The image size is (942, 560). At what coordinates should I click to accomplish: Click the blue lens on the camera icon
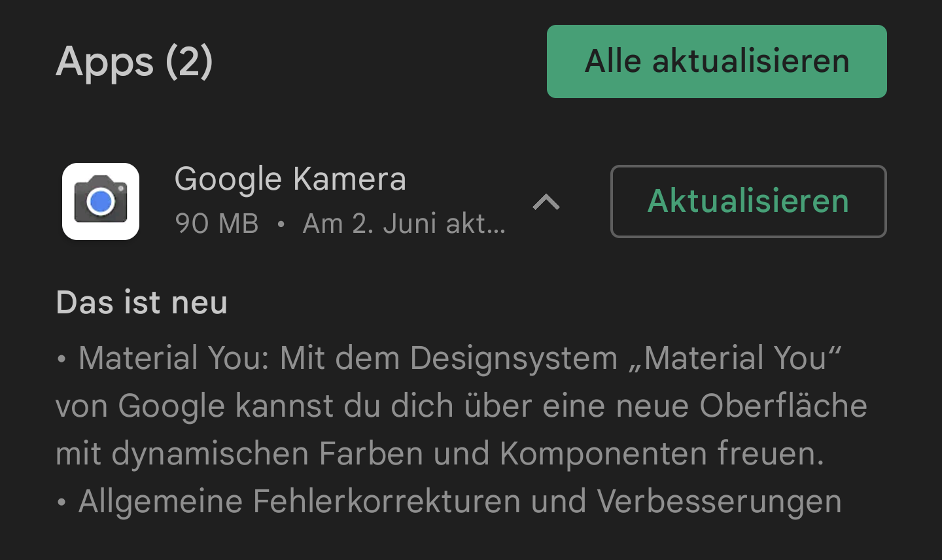click(x=100, y=202)
